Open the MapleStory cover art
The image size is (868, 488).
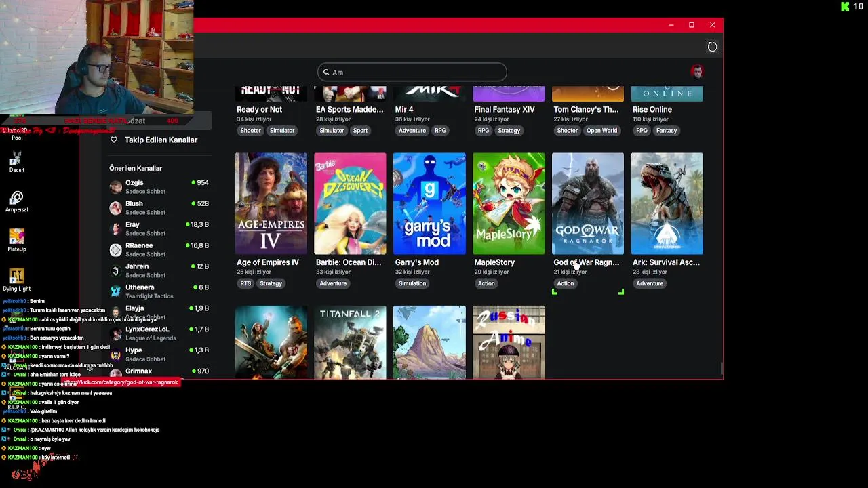[509, 203]
